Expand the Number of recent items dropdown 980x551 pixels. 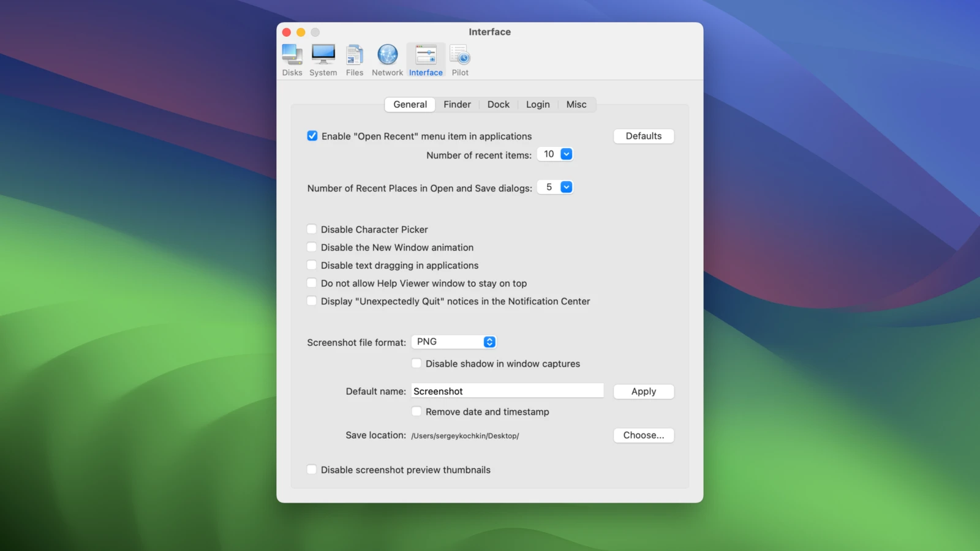(x=567, y=154)
